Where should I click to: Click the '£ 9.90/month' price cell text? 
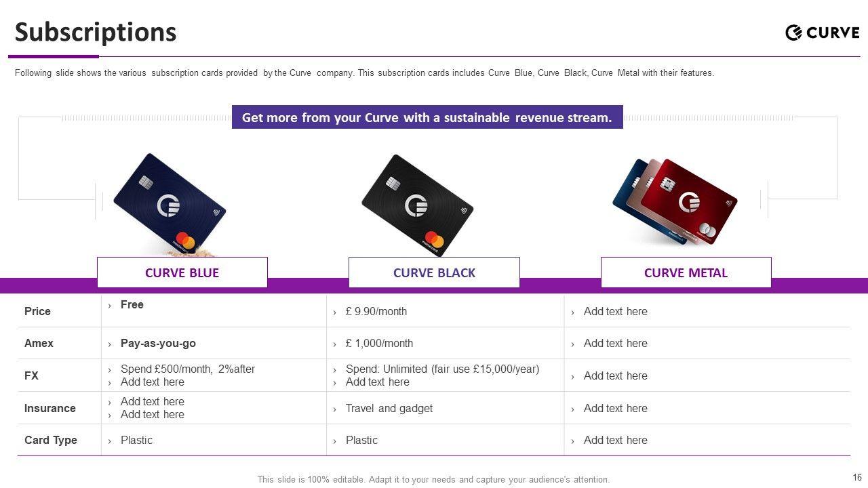[x=376, y=311]
